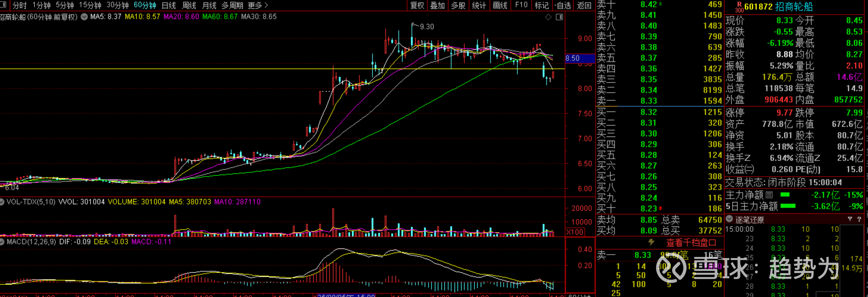Click the 15:00:00 trade tick row
Viewport: 868px width, 297px height.
782,229
